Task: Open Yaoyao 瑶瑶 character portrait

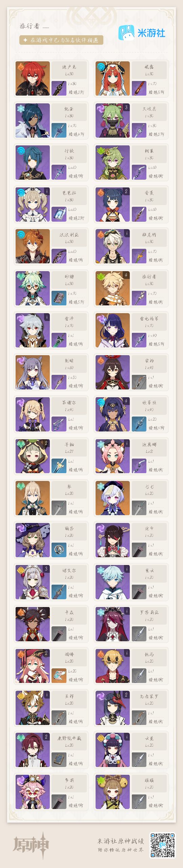Action: coord(113,792)
